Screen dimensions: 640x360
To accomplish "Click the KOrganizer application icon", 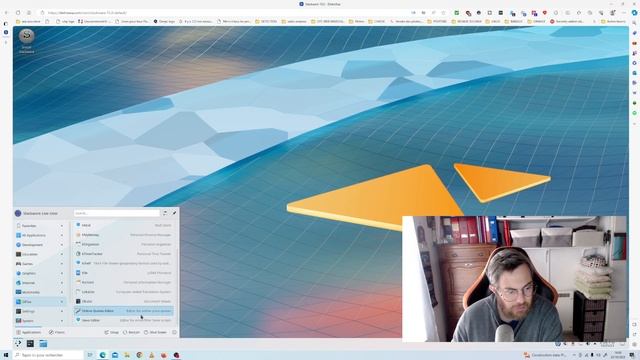I will pos(78,244).
